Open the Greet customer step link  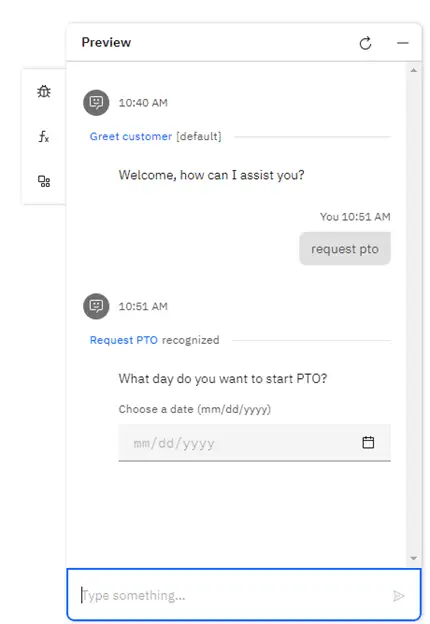tap(130, 136)
